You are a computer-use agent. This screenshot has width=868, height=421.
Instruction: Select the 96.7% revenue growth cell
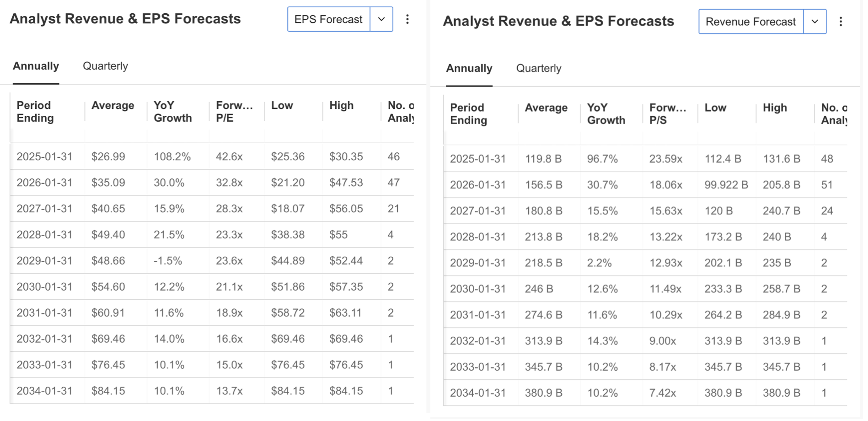602,159
